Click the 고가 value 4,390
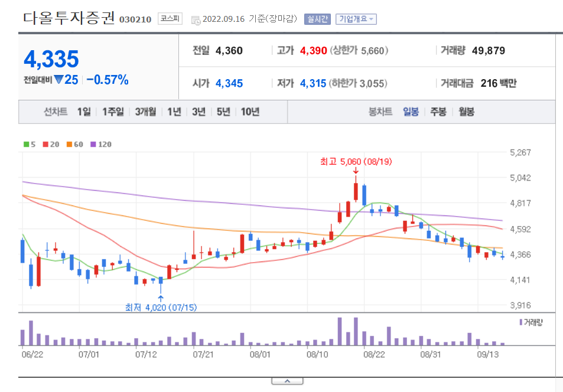The width and height of the screenshot is (563, 392). [x=314, y=51]
